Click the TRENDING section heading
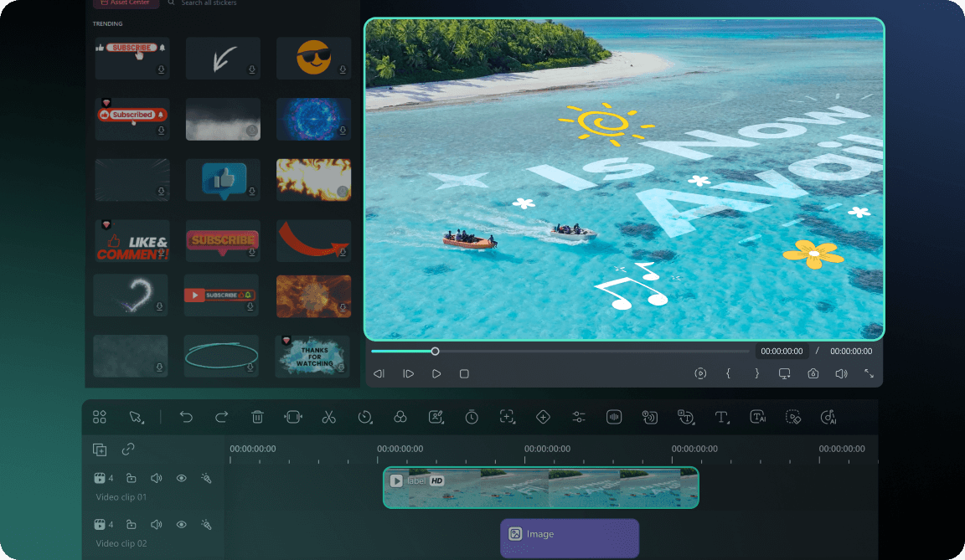This screenshot has height=560, width=965. (x=108, y=23)
